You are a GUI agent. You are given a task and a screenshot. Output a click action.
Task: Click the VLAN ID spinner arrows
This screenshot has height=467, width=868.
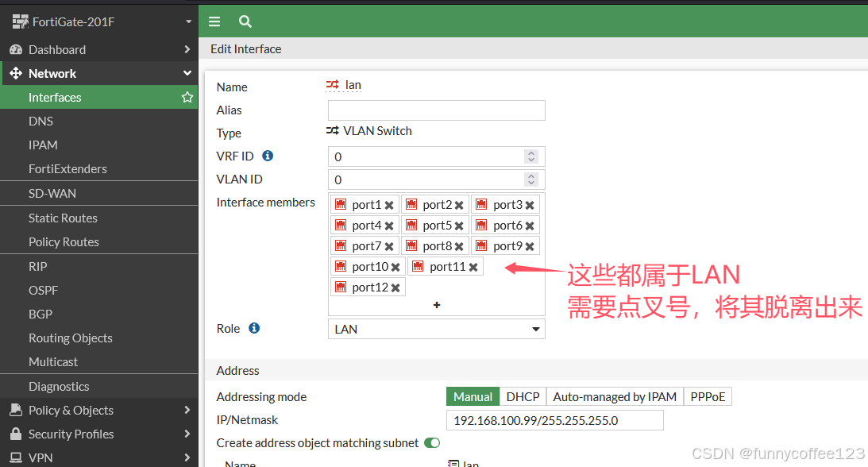click(531, 179)
